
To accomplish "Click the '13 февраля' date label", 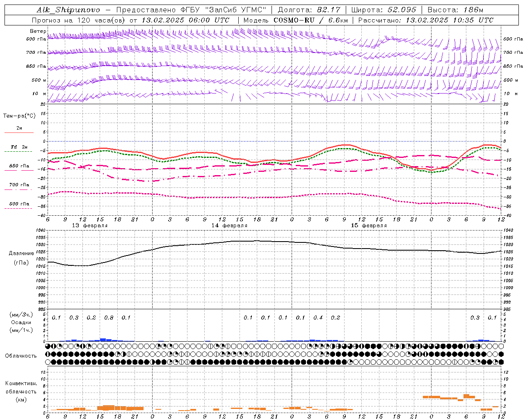I will tap(90, 226).
